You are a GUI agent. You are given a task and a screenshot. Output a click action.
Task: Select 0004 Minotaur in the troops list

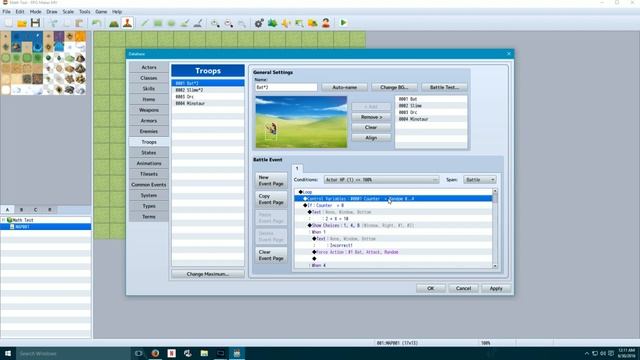[208, 104]
